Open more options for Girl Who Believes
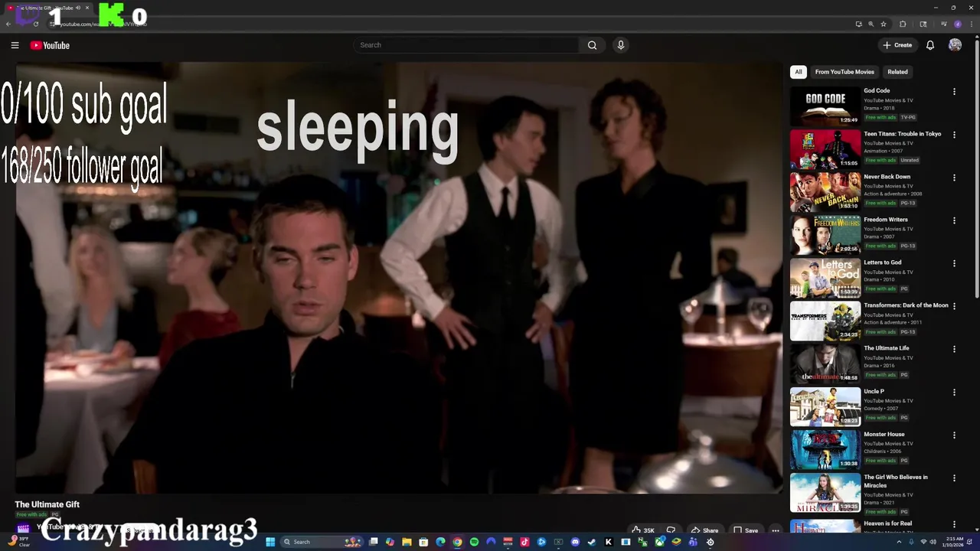980x551 pixels. click(954, 478)
